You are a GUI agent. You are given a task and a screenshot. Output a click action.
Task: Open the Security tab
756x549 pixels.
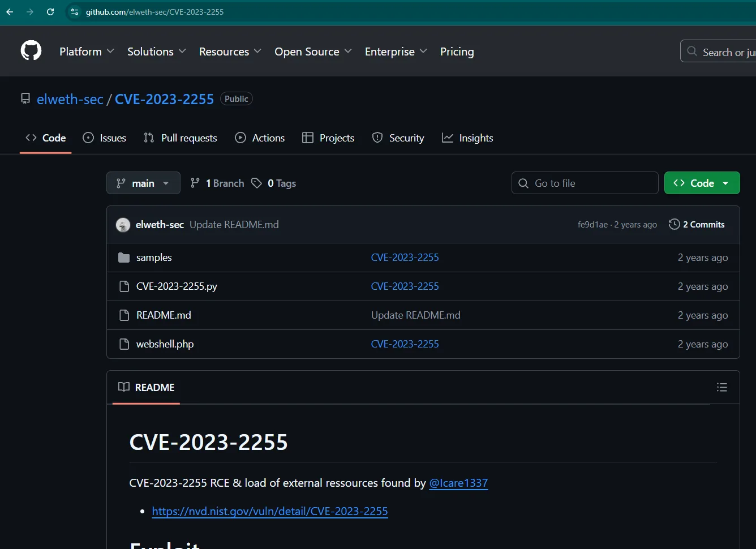tap(398, 138)
